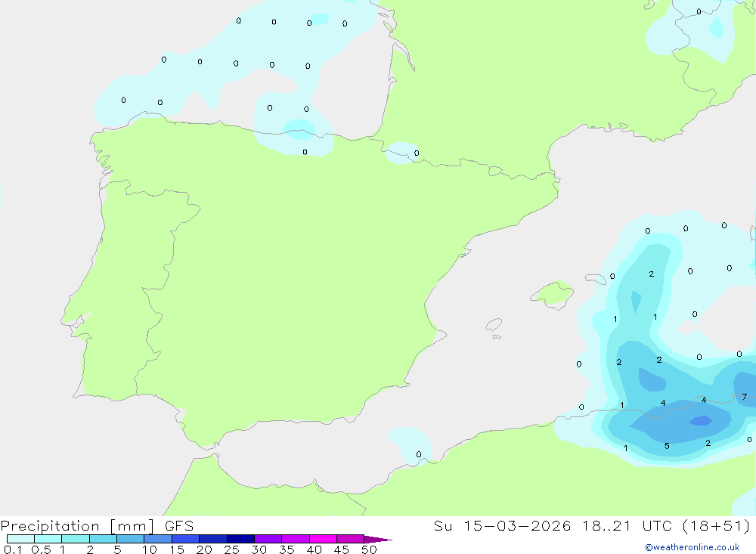Viewport: 756px width, 554px height.
Task: Click the 1–2 mm legend color swatch
Action: click(75, 539)
